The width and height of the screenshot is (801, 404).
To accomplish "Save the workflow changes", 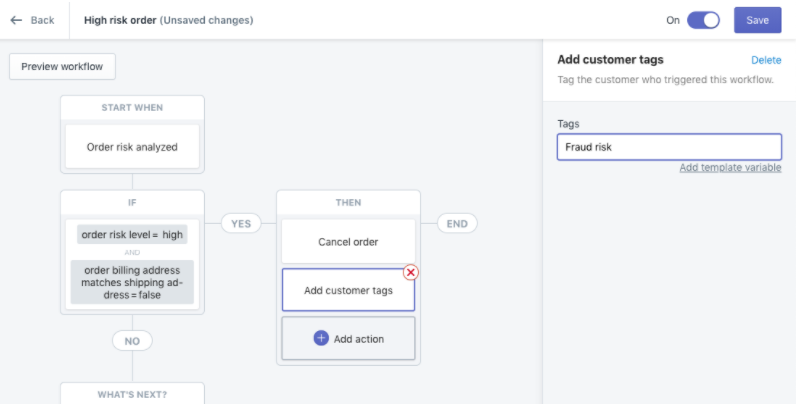I will [757, 20].
